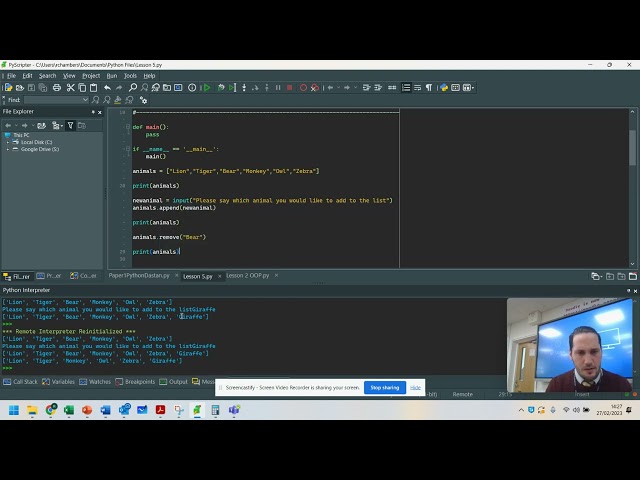Switch to Paper1PythonDastan.py tab
Screen dimensions: 640x480
coord(139,276)
